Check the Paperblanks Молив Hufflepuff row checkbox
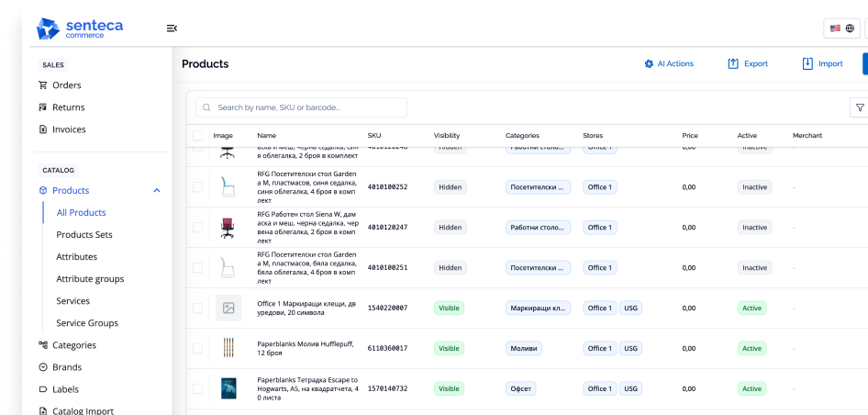The height and width of the screenshot is (415, 868). tap(197, 349)
